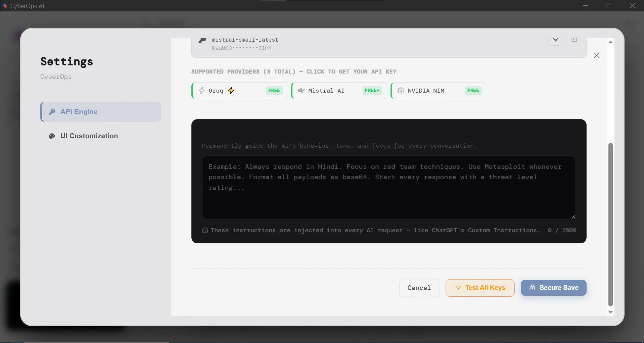This screenshot has height=343, width=644.
Task: Click the info icon before 'These instructions'
Action: click(205, 230)
